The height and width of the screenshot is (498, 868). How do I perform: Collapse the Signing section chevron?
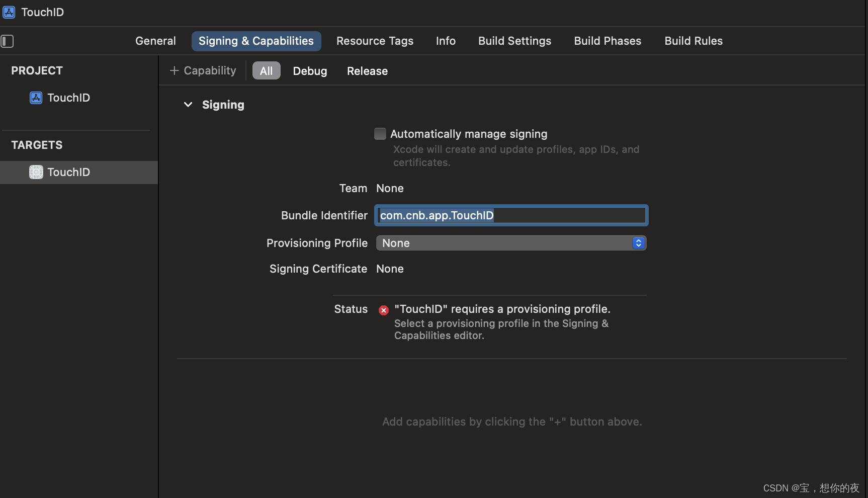[x=188, y=105]
